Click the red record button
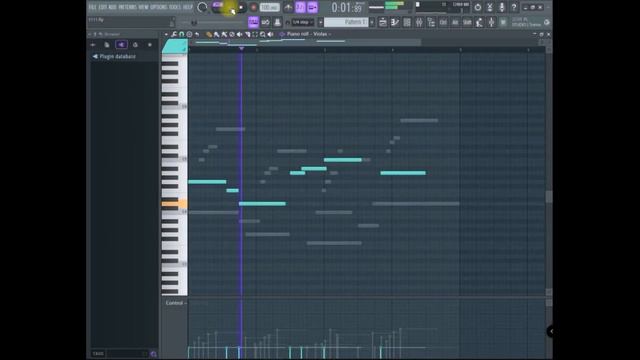This screenshot has width=640, height=360. click(x=253, y=7)
